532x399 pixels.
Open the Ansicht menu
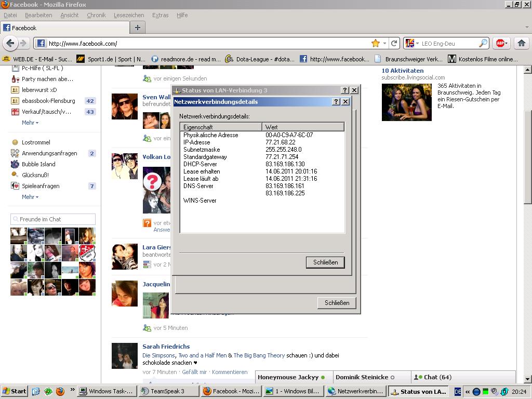pos(69,15)
